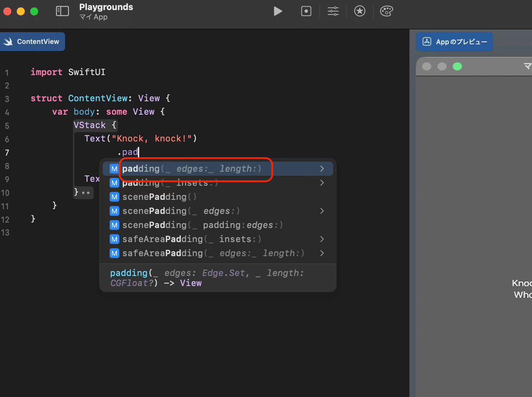This screenshot has height=397, width=532.
Task: Choose padding(_ insets:) suggestion
Action: coord(218,183)
